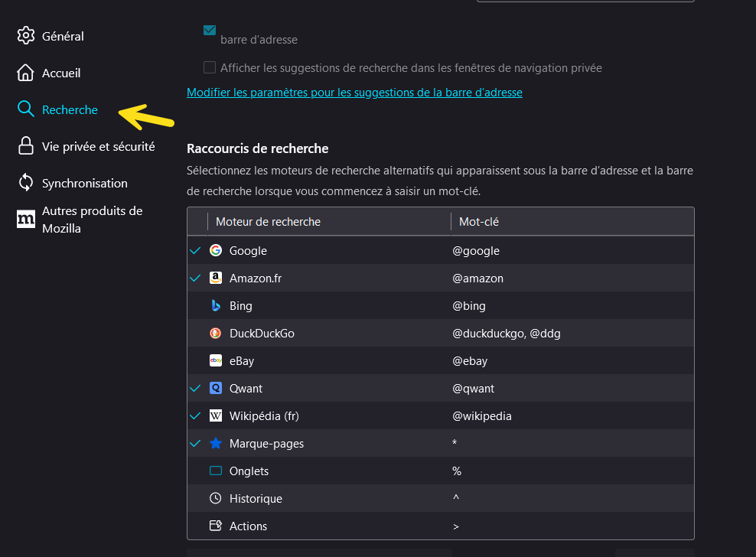Viewport: 756px width, 557px height.
Task: Click the Wikipédia (fr) icon
Action: 216,416
